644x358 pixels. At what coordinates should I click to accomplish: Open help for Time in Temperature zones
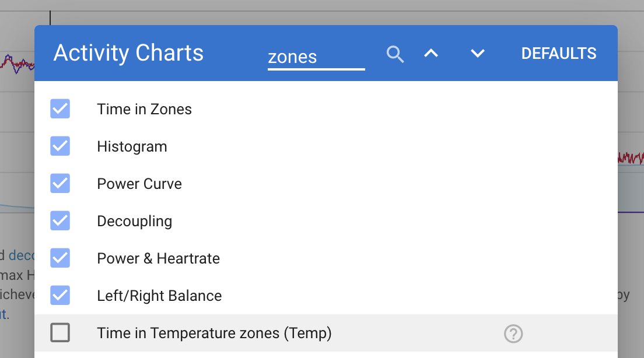pos(513,334)
